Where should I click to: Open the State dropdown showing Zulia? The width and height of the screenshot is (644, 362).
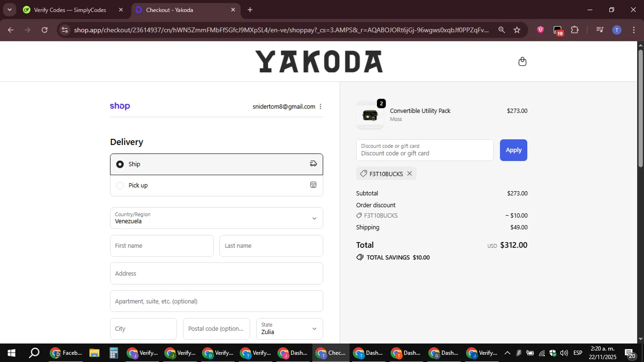click(289, 329)
